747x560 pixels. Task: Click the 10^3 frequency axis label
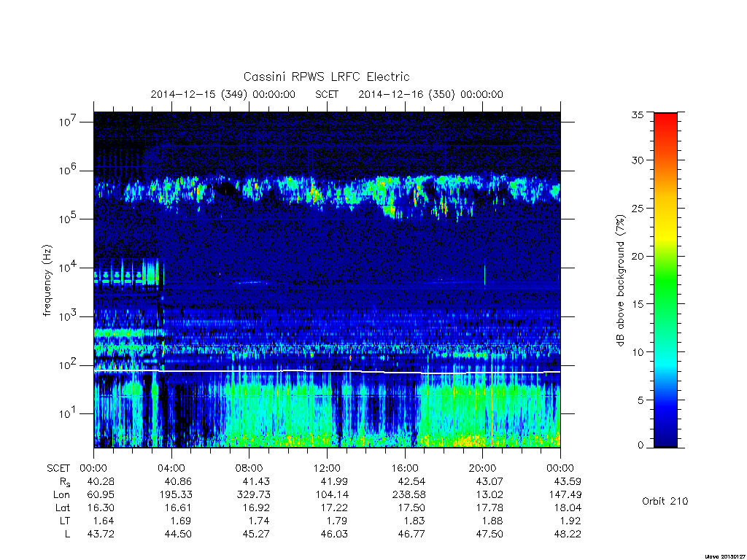(x=68, y=316)
